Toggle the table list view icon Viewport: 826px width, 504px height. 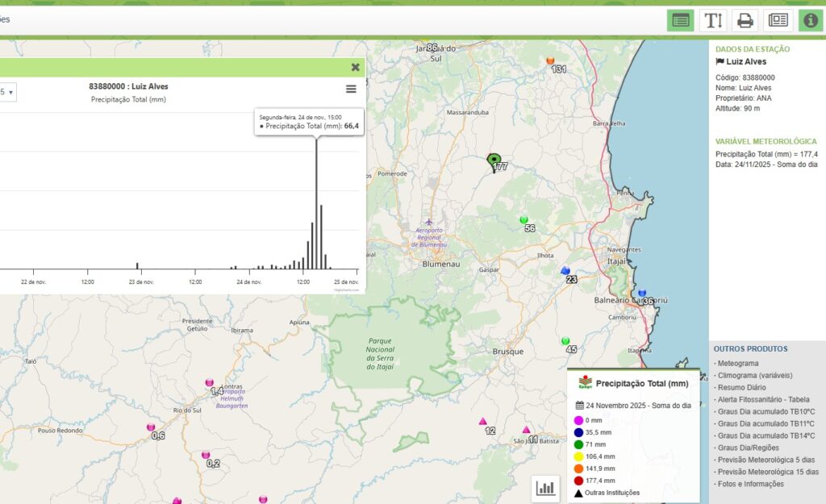pyautogui.click(x=680, y=20)
